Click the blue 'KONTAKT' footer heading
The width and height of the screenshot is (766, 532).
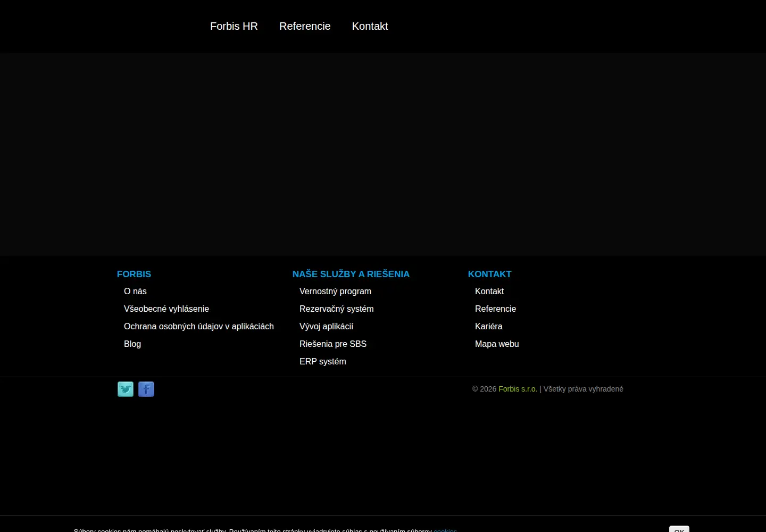pyautogui.click(x=489, y=274)
